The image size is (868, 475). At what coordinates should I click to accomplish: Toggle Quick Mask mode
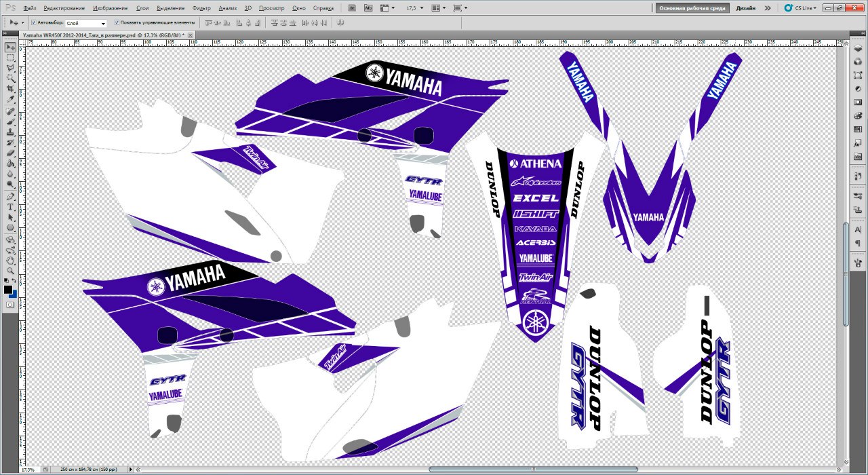tap(10, 305)
